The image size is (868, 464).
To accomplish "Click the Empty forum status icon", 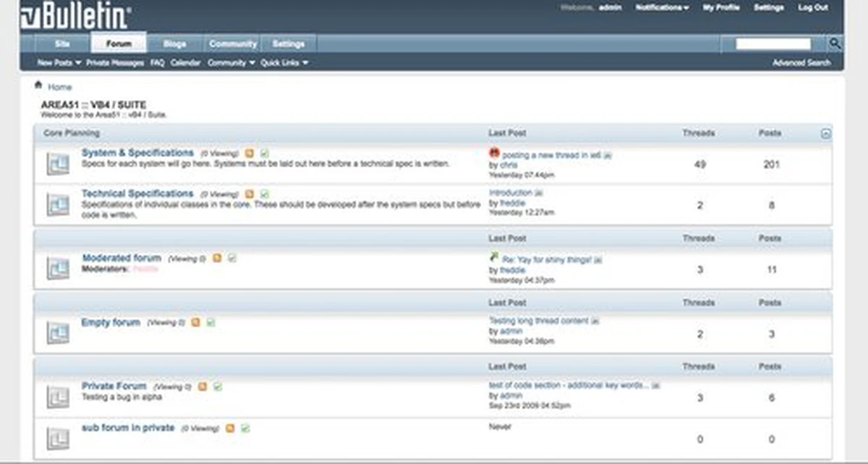I will 58,332.
